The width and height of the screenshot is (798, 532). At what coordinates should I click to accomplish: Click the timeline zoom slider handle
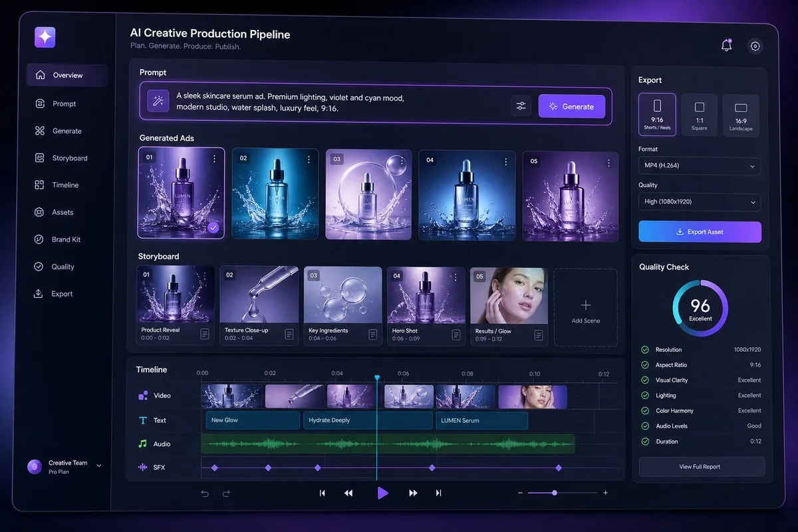coord(555,493)
